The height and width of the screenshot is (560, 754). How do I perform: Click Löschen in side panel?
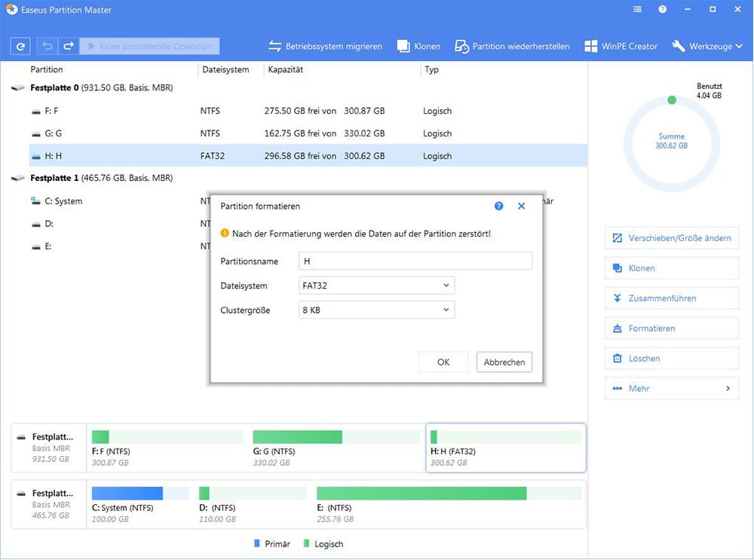(x=672, y=358)
